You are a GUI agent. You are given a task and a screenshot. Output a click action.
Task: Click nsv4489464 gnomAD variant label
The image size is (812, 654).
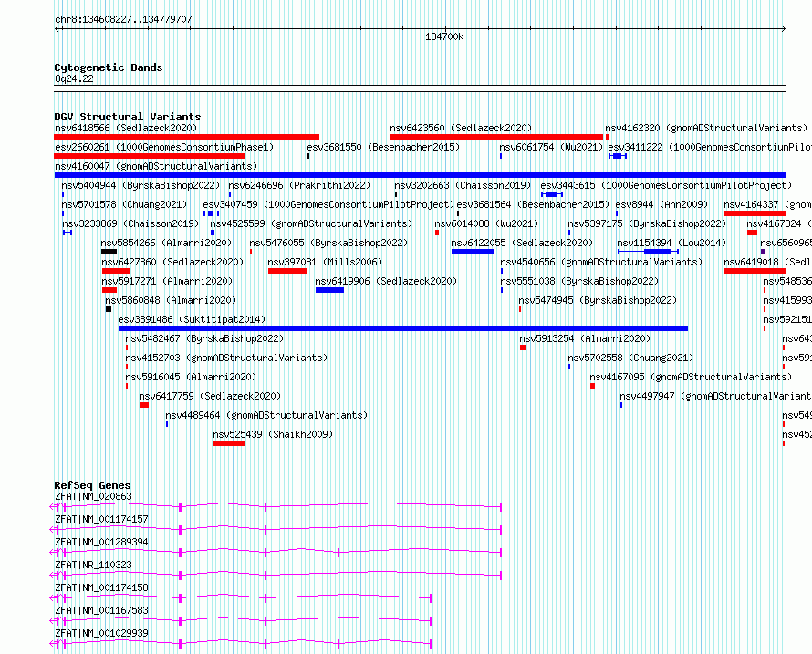(266, 415)
